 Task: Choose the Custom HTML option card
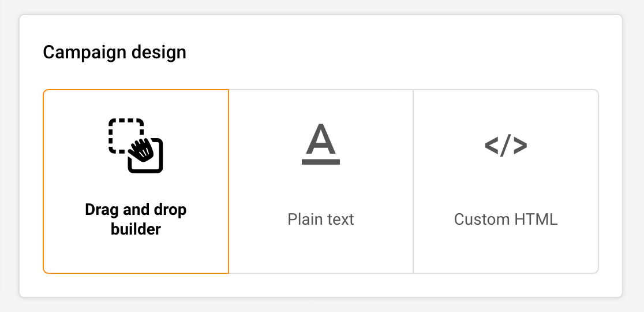(x=506, y=181)
